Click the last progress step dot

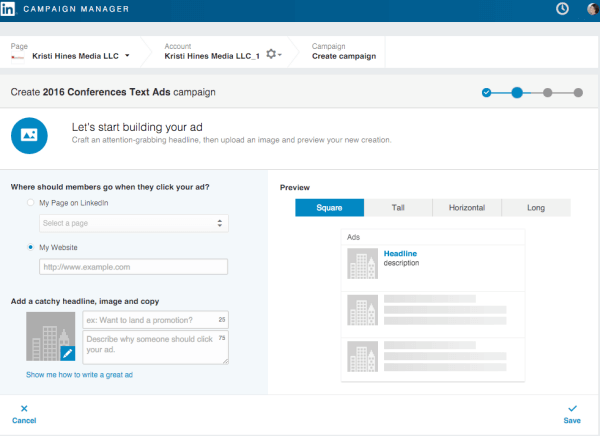[x=578, y=92]
